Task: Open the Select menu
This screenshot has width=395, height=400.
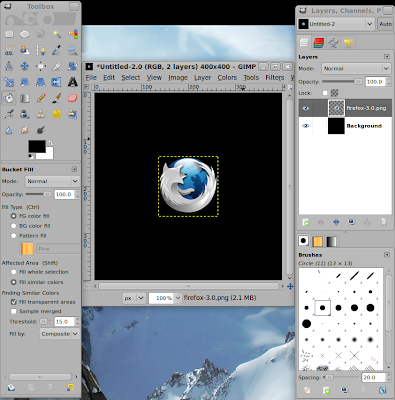Action: pos(131,78)
